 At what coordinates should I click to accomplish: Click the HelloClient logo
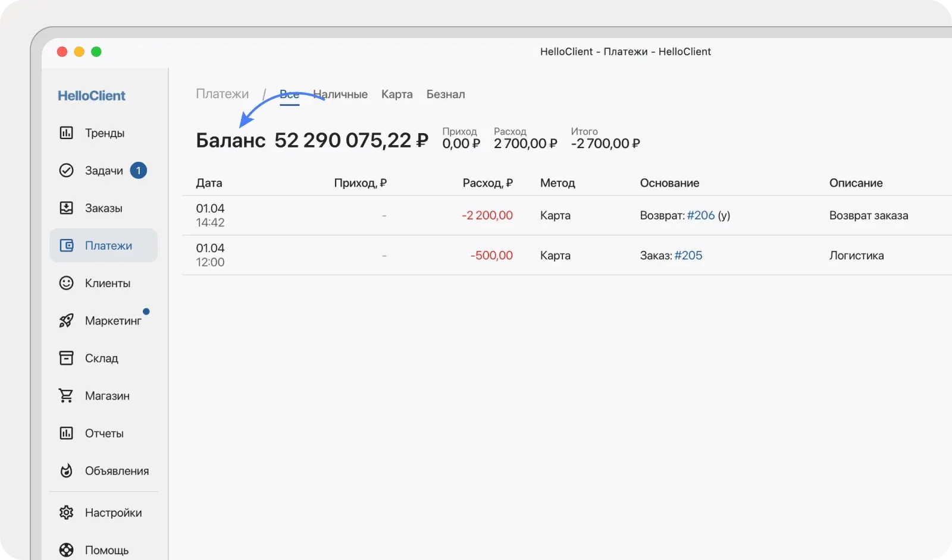click(x=92, y=96)
